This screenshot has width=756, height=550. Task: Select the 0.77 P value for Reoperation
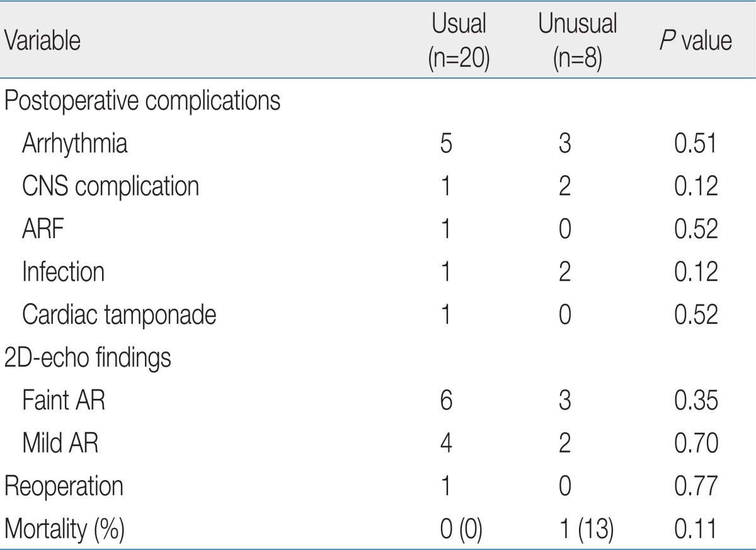coord(693,486)
